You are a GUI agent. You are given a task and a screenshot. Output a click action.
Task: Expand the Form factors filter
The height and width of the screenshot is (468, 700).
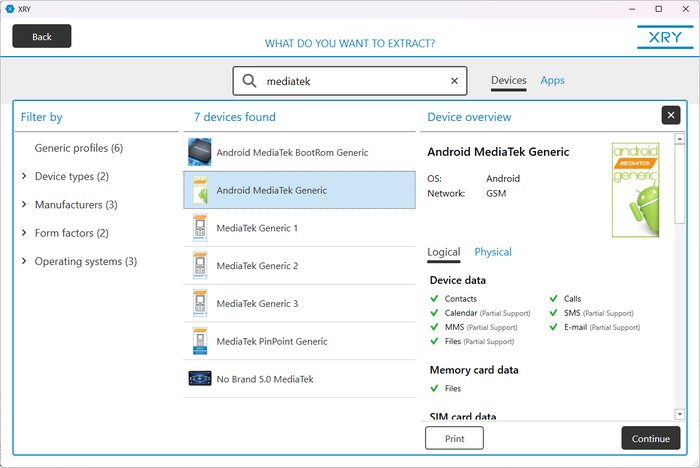[x=24, y=233]
